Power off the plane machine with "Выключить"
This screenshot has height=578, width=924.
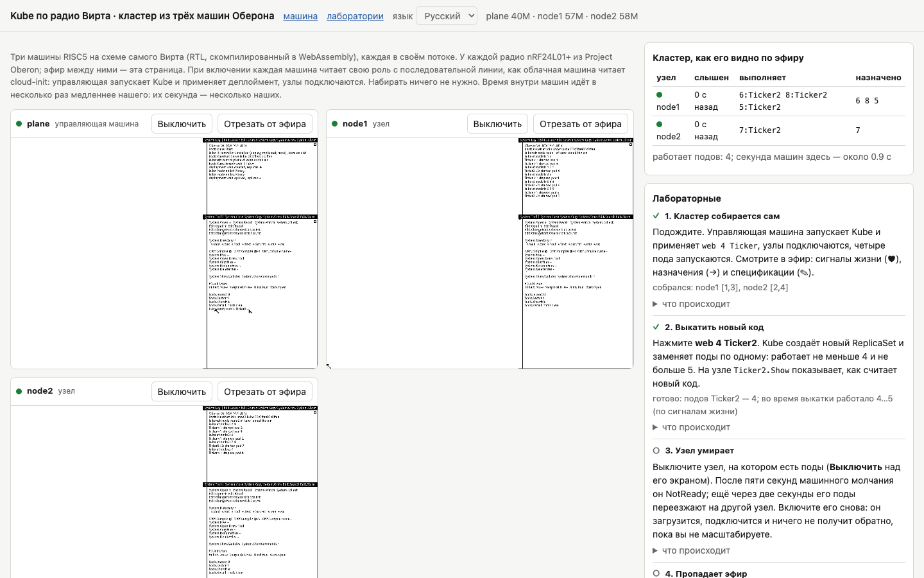pos(182,124)
